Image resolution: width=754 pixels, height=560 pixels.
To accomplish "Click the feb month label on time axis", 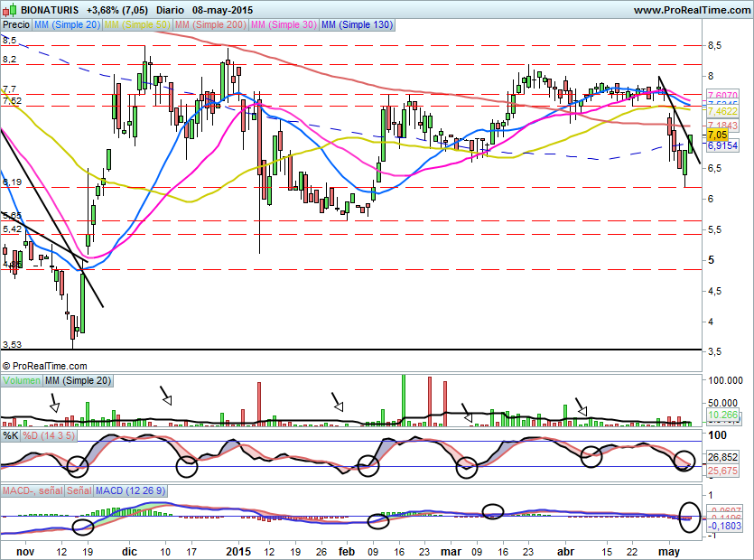I will (347, 551).
